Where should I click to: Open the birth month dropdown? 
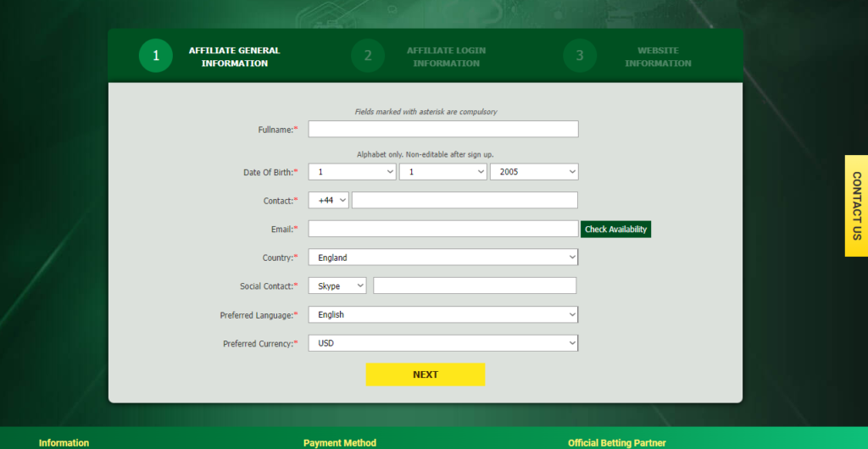[442, 172]
